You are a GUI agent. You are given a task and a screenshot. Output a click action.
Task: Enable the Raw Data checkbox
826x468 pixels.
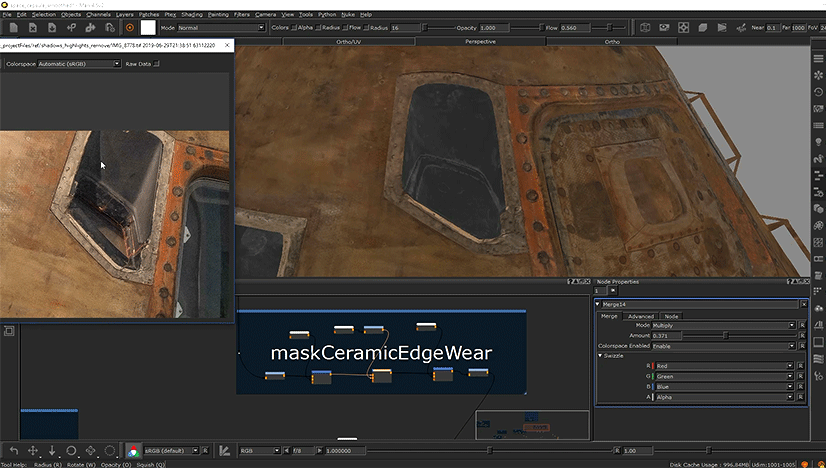point(156,64)
